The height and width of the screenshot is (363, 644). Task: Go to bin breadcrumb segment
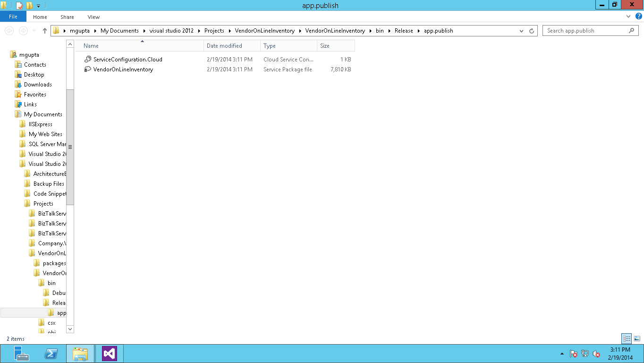(380, 31)
